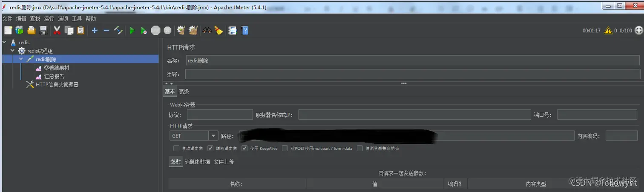Click the Copy icon in toolbar

69,30
